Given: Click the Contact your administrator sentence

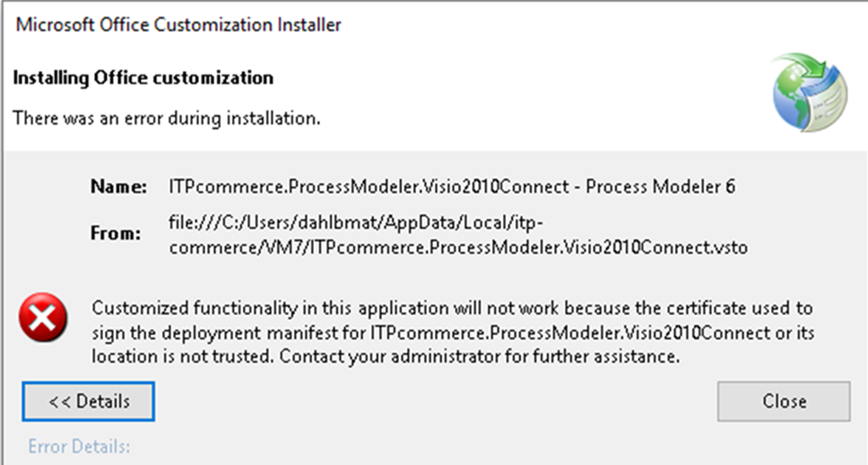Looking at the screenshot, I should coord(480,357).
